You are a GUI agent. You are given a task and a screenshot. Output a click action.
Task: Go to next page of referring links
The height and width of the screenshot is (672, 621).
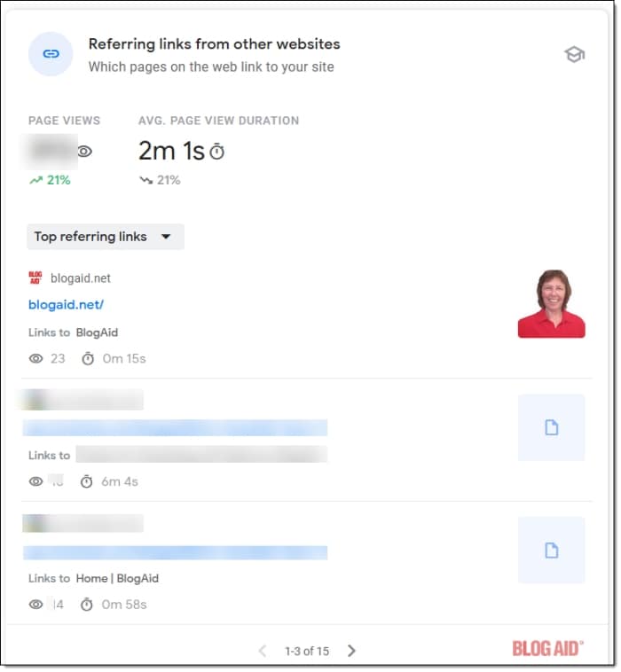(x=351, y=651)
